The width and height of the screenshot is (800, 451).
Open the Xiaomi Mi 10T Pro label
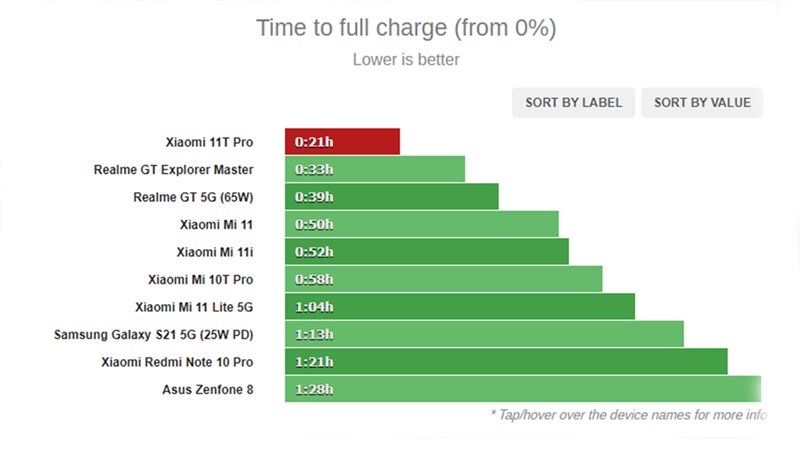pyautogui.click(x=200, y=279)
